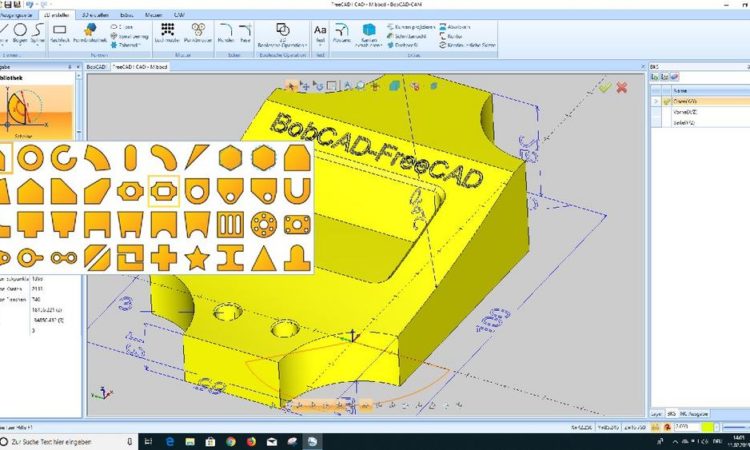Image resolution: width=750 pixels, height=450 pixels.
Task: Pick the square frame shape
Action: point(130,258)
